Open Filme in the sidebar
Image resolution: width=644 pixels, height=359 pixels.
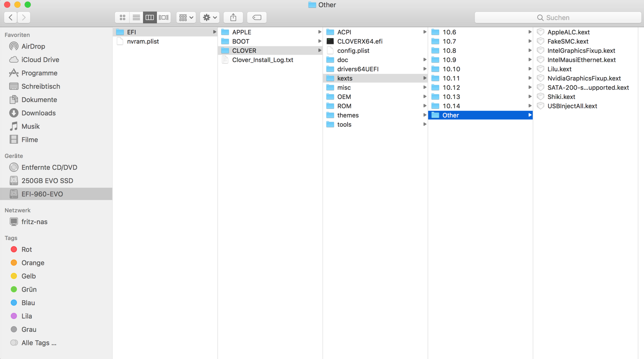[x=56, y=140]
